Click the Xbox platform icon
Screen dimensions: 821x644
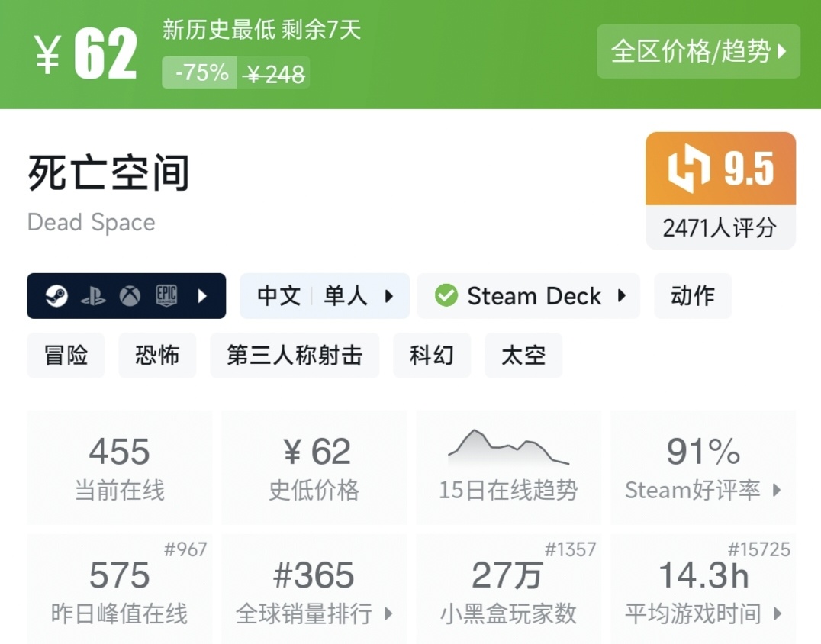(130, 296)
